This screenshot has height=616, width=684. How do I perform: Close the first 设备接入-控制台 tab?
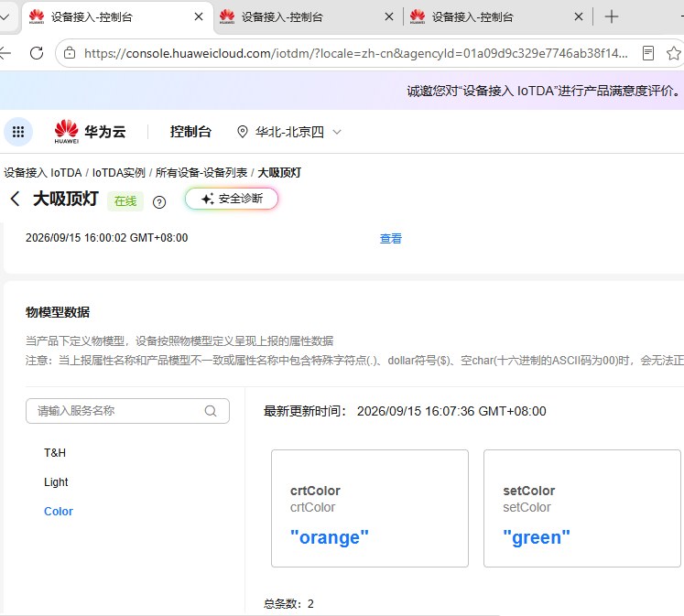pos(199,17)
